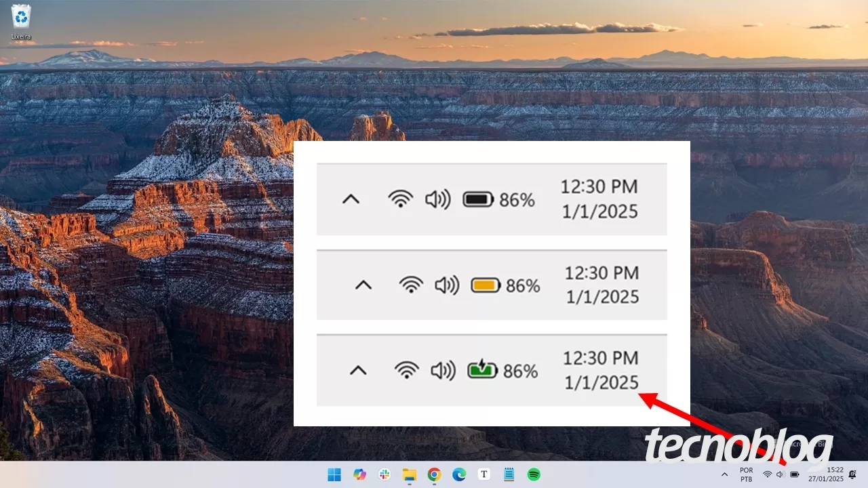
Task: Click the black battery icon in the inset image
Action: (x=479, y=200)
